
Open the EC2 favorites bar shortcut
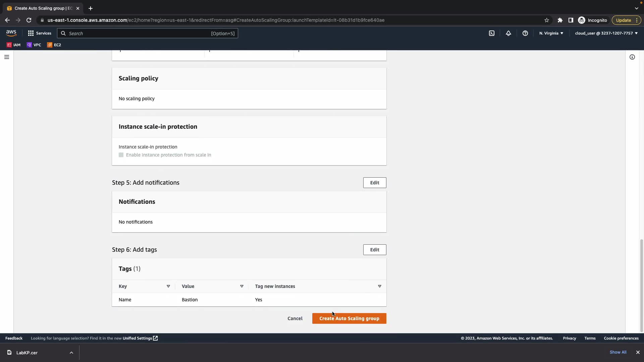(54, 45)
